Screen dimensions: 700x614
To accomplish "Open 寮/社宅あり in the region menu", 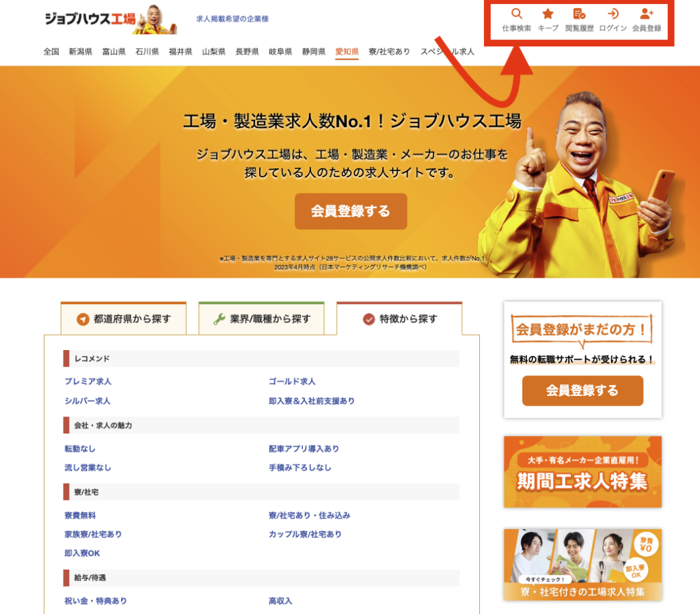I will (389, 51).
